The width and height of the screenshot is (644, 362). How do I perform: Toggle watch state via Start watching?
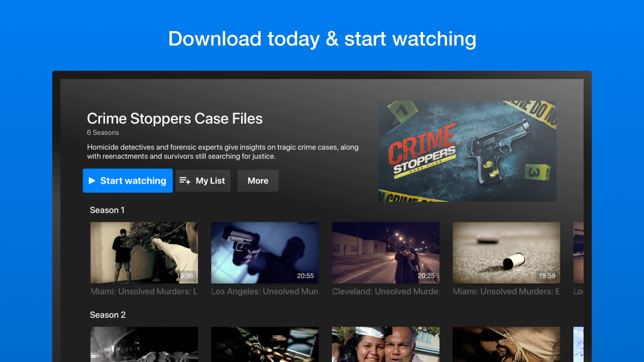pyautogui.click(x=127, y=181)
